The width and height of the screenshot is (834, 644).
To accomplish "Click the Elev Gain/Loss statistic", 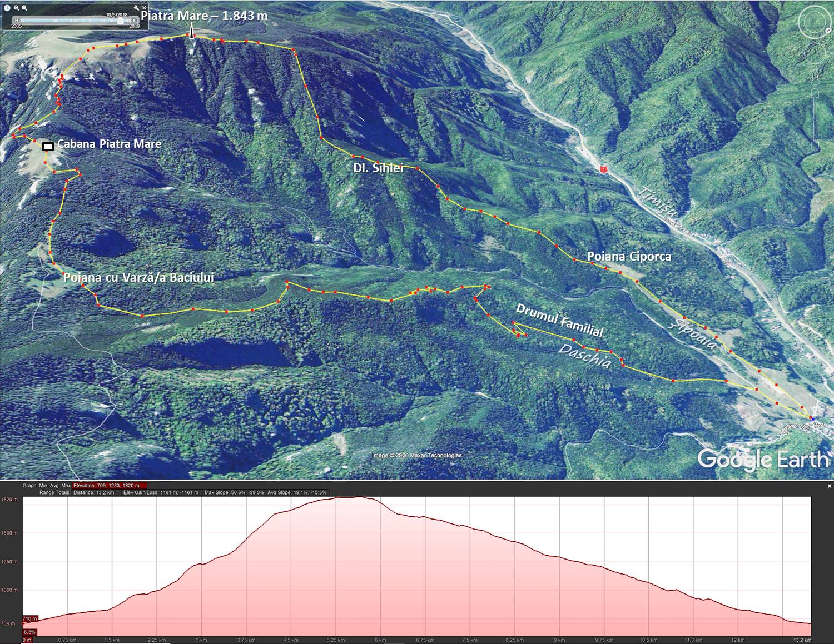I will 161,492.
